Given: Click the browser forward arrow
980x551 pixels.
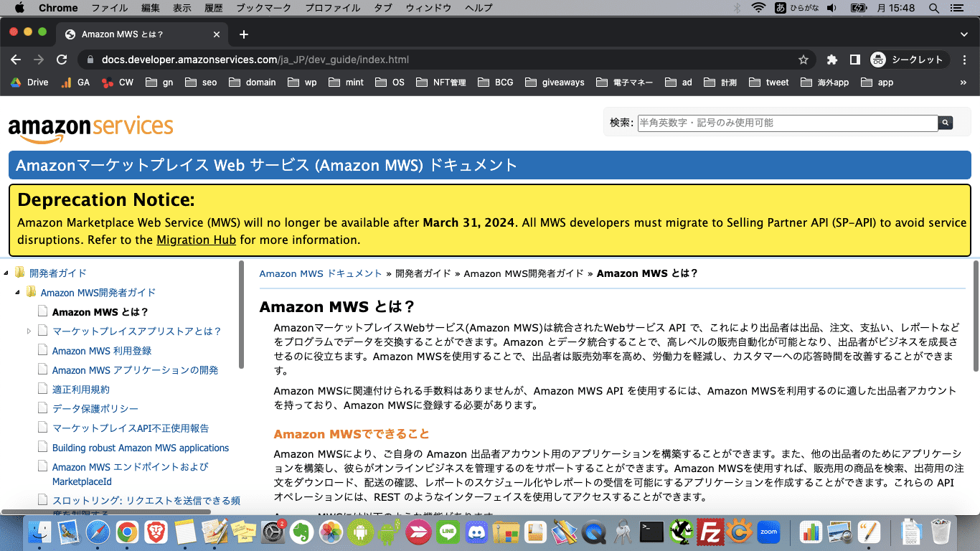Looking at the screenshot, I should 39,60.
